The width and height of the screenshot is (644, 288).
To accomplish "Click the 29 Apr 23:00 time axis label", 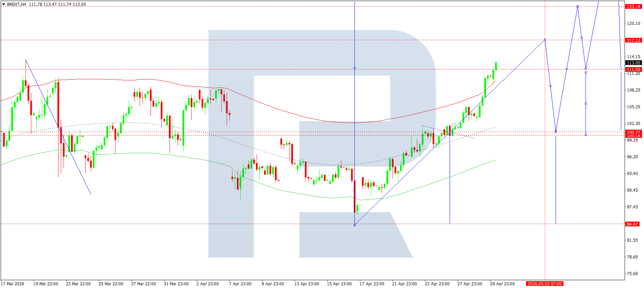I will 502,284.
